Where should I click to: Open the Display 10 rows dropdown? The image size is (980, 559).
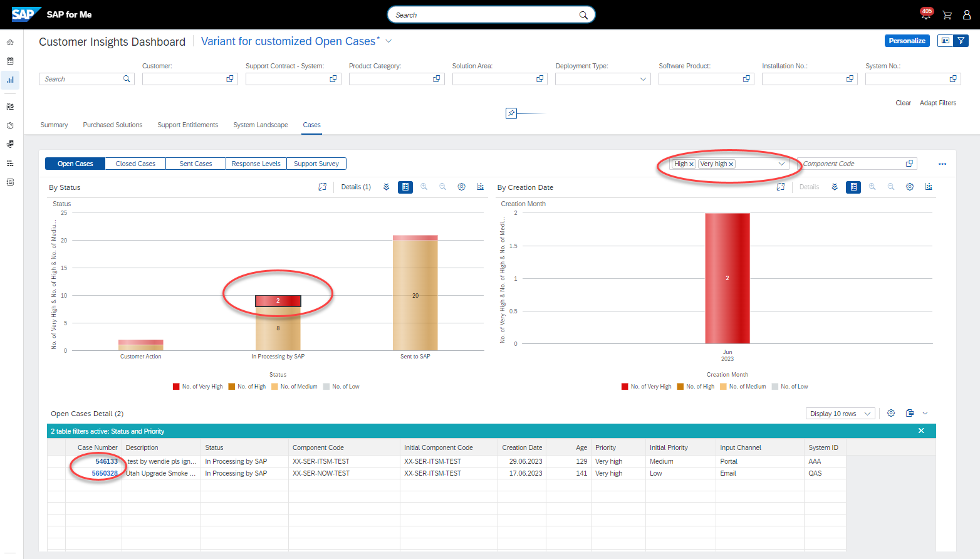(x=840, y=414)
